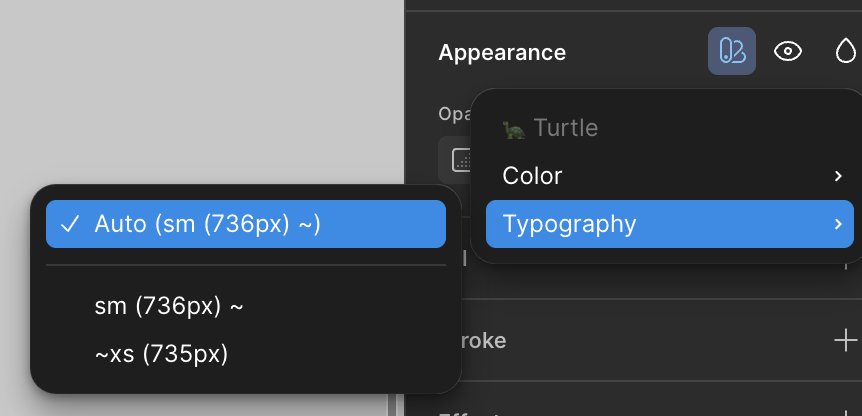This screenshot has width=862, height=416.
Task: Open the Typography menu item
Action: coord(569,224)
